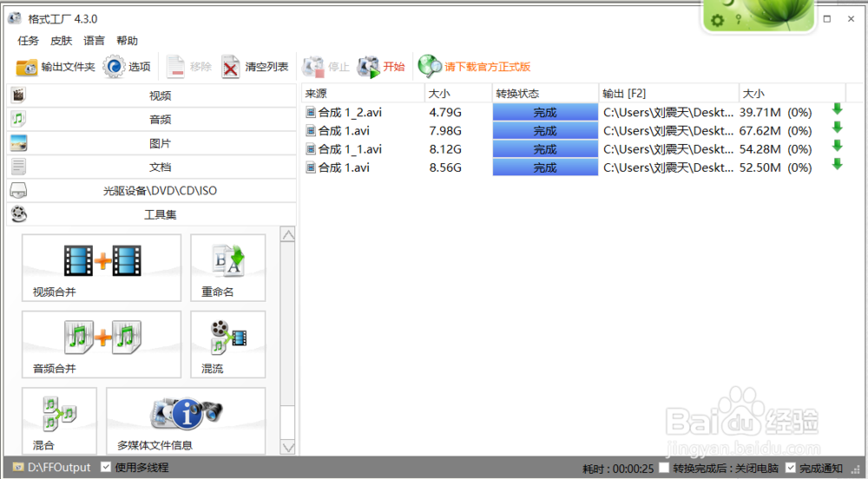Click the first 大小 column header

458,94
